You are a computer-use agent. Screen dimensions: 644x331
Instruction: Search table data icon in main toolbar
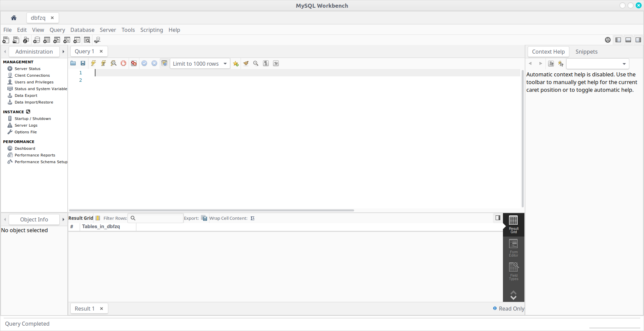click(x=87, y=40)
